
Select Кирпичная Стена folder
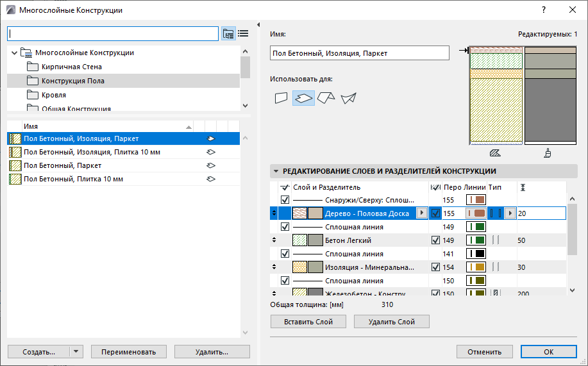[x=72, y=67]
